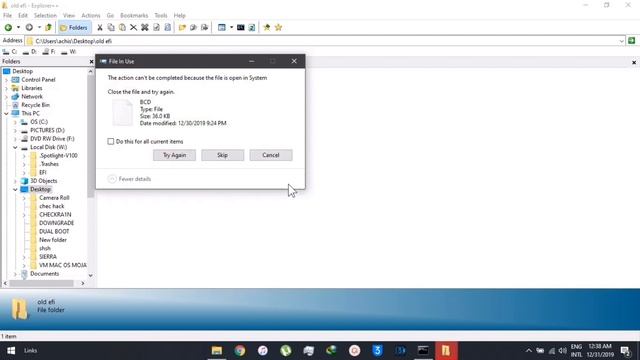Expand the Libraries tree node
This screenshot has width=640, height=360.
[x=6, y=88]
